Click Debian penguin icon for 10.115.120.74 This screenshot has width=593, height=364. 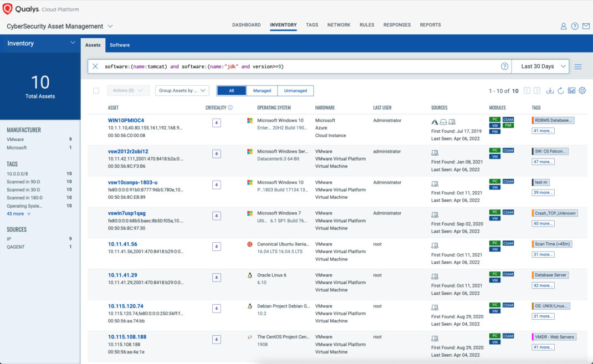click(x=249, y=306)
